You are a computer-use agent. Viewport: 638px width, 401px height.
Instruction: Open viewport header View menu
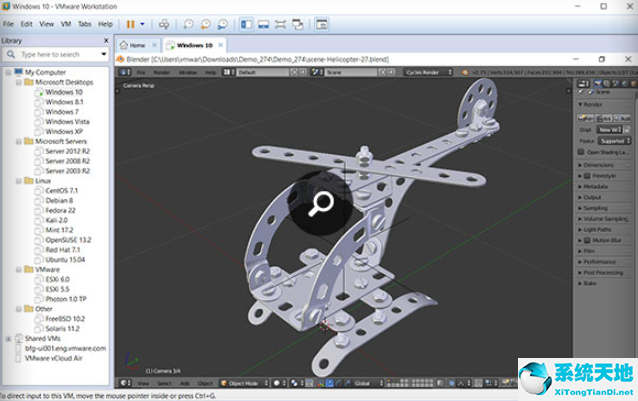143,383
